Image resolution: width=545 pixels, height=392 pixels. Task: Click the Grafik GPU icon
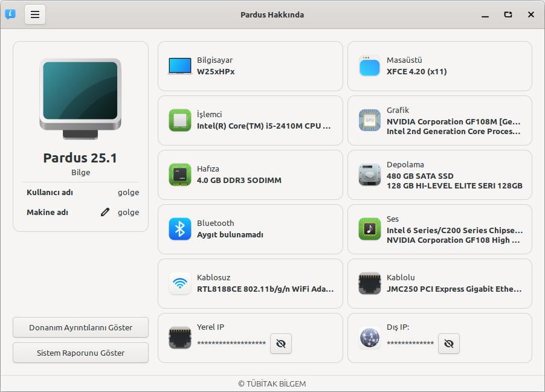click(x=370, y=120)
